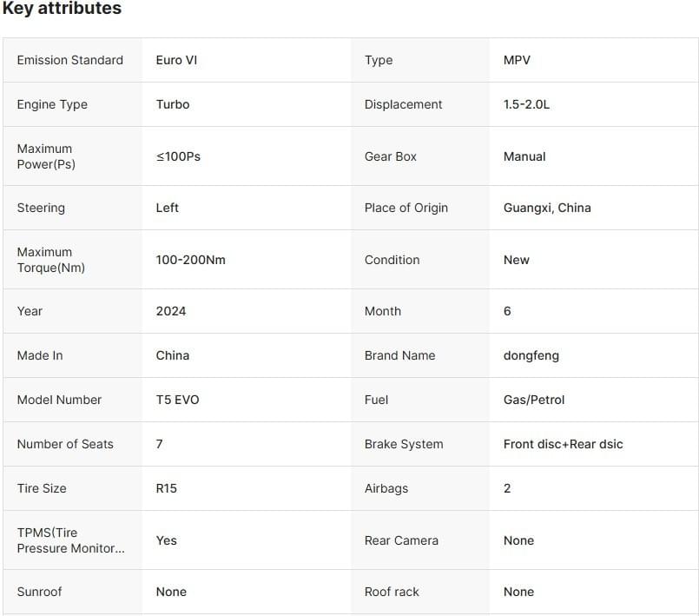699x616 pixels.
Task: Click the Roof rack attribute label
Action: pos(392,592)
